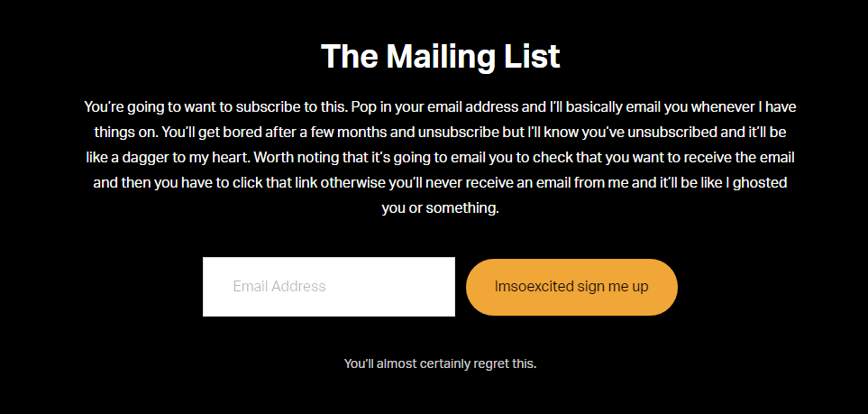Click the grey "Email Address" placeholder text
The height and width of the screenshot is (414, 868).
coord(279,287)
